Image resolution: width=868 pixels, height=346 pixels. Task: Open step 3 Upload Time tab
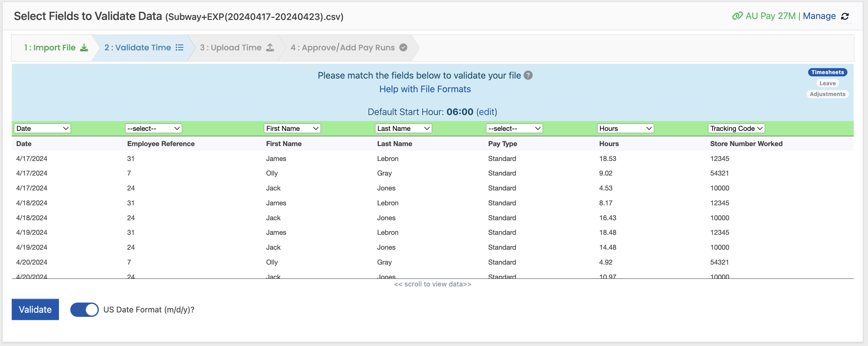pos(231,48)
